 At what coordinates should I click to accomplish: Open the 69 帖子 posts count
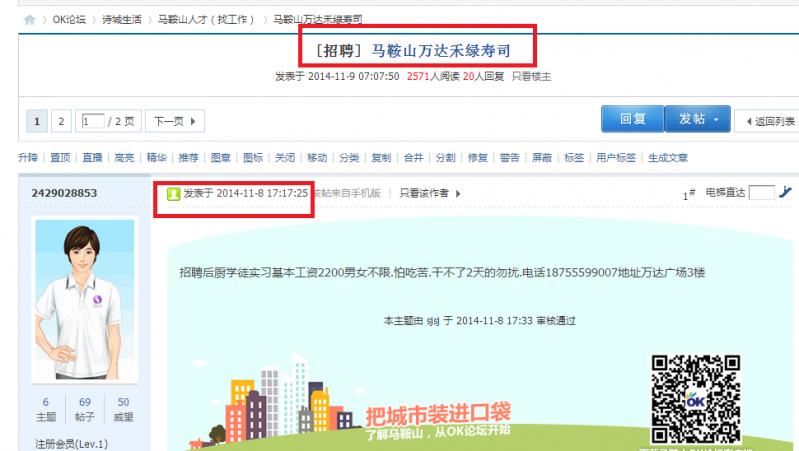(85, 409)
